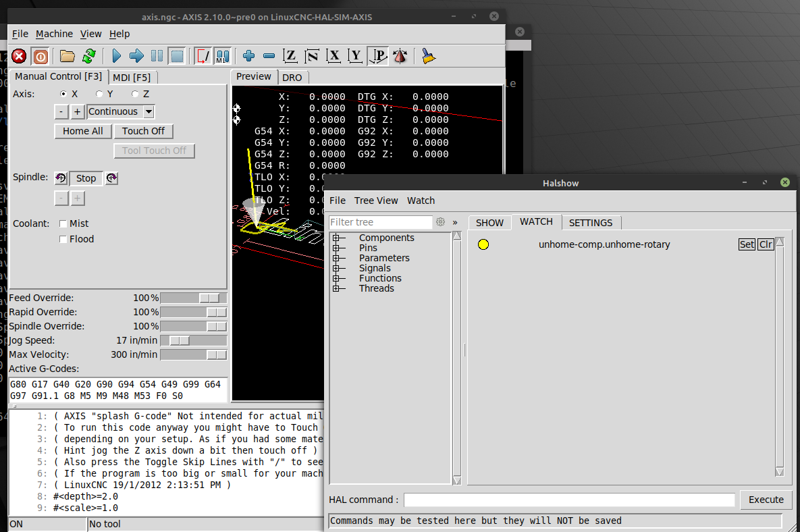The width and height of the screenshot is (800, 532).
Task: Click the Filter tree search field
Action: (381, 222)
